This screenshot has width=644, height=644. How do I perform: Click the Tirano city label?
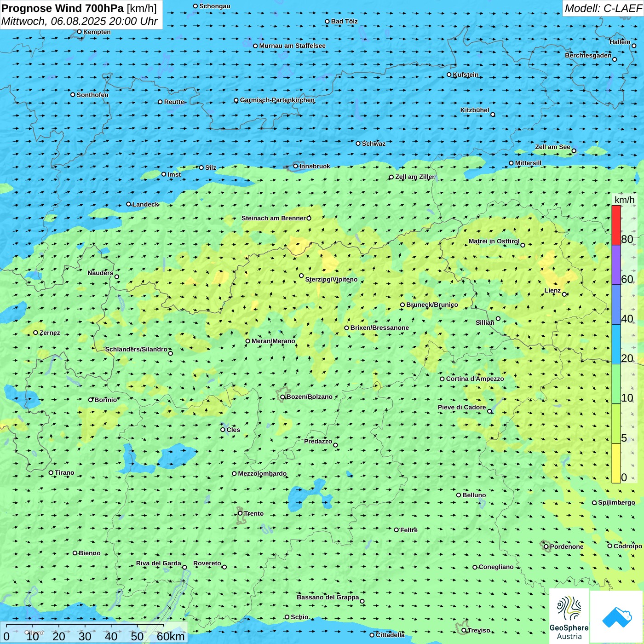point(64,472)
